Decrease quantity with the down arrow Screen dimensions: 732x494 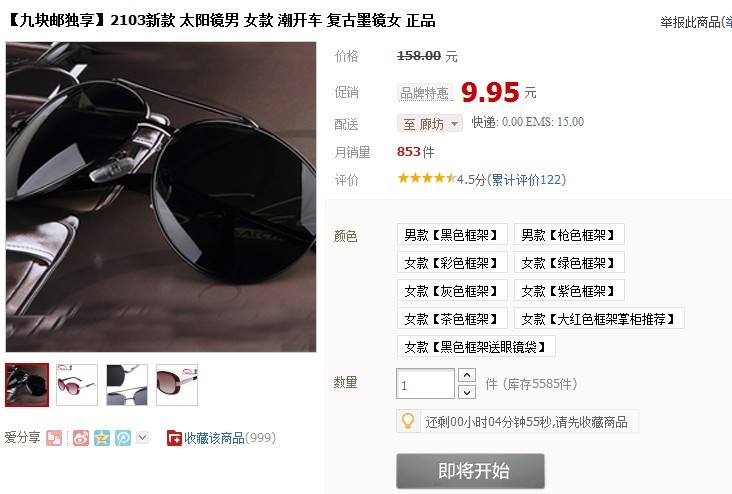pos(467,392)
